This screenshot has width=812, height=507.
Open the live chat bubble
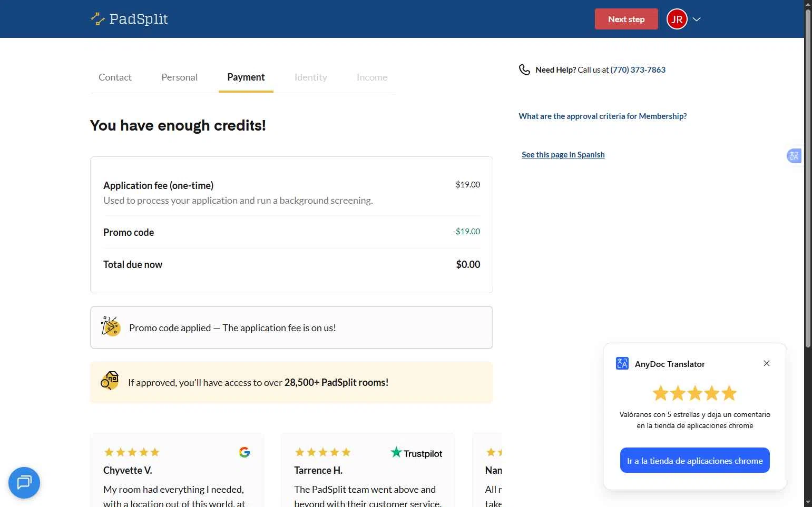[24, 482]
